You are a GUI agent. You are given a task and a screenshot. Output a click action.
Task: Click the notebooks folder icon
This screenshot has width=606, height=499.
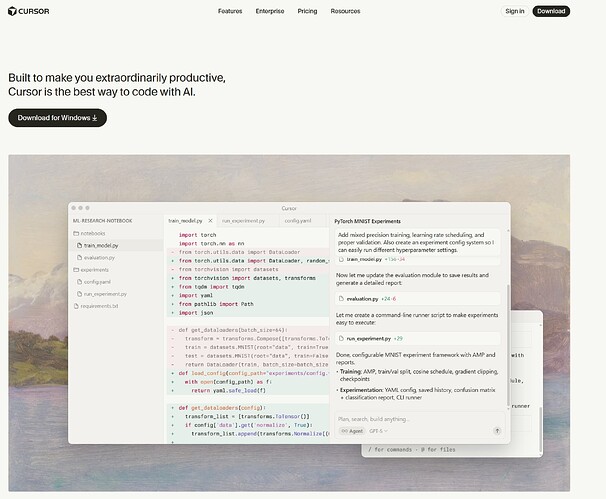coord(76,233)
